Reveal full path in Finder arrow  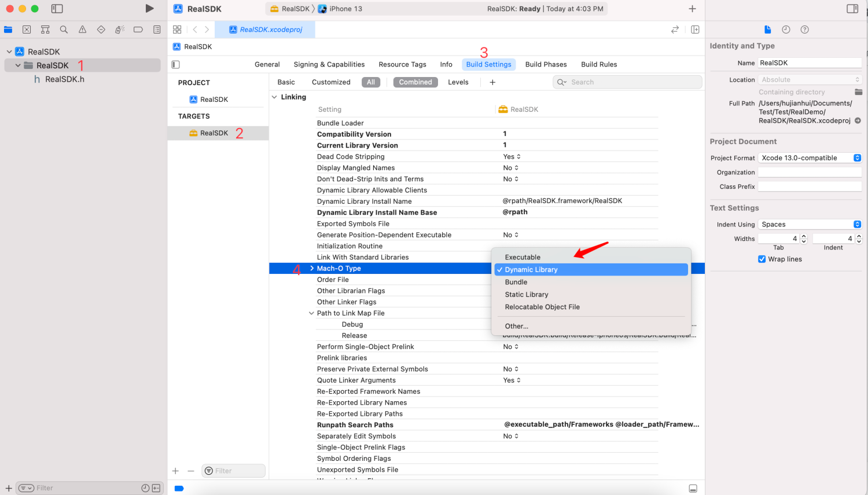pos(858,120)
